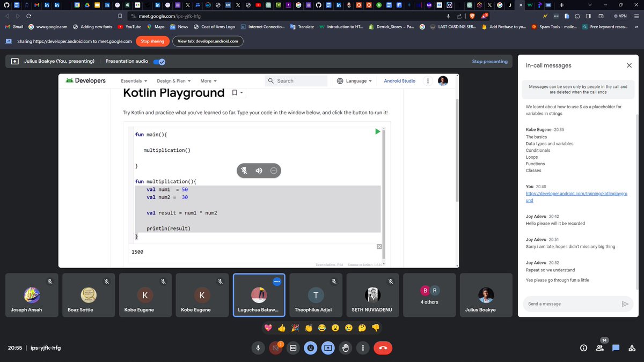Open the Language dropdown

point(355,81)
